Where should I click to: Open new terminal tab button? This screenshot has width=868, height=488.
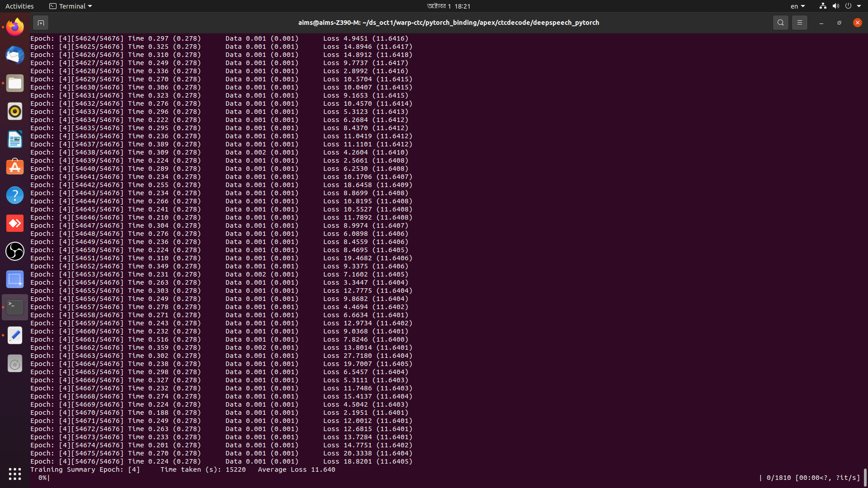(x=41, y=23)
